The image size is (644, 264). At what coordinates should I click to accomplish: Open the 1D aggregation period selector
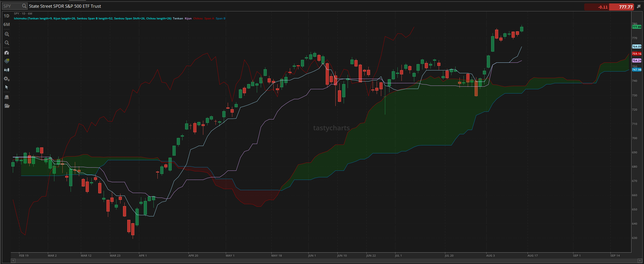(7, 16)
